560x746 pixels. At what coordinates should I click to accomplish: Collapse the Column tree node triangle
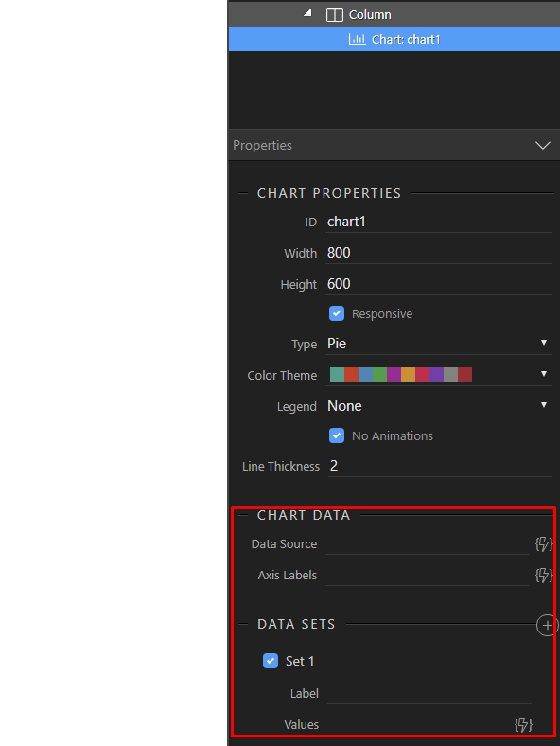pyautogui.click(x=307, y=13)
